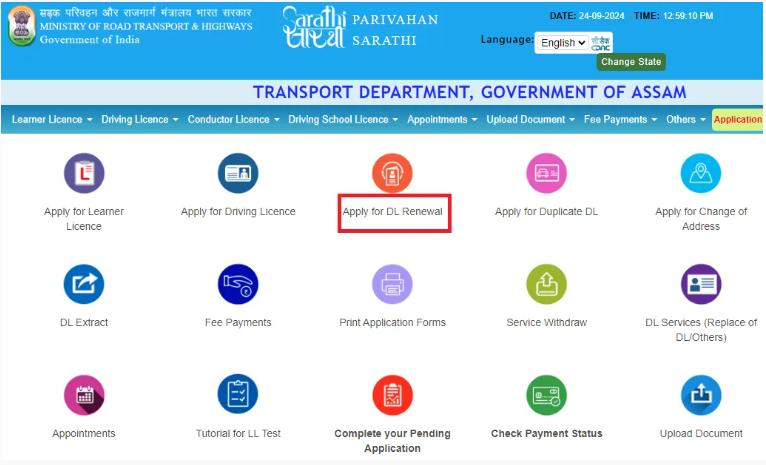This screenshot has height=465, width=766.
Task: Click the Check Payment Status icon
Action: click(x=546, y=396)
